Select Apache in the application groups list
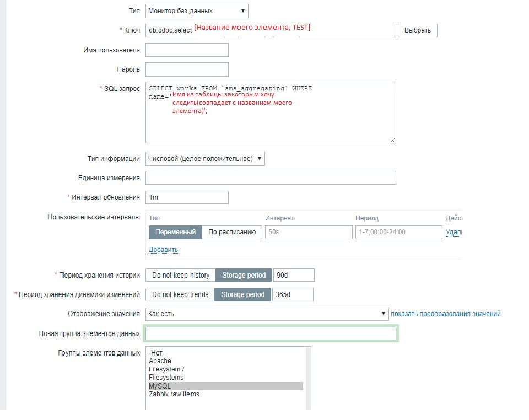This screenshot has width=529, height=420. [160, 361]
